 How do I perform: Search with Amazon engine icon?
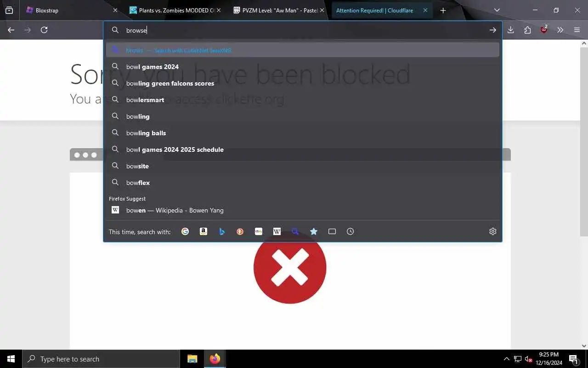coord(204,231)
